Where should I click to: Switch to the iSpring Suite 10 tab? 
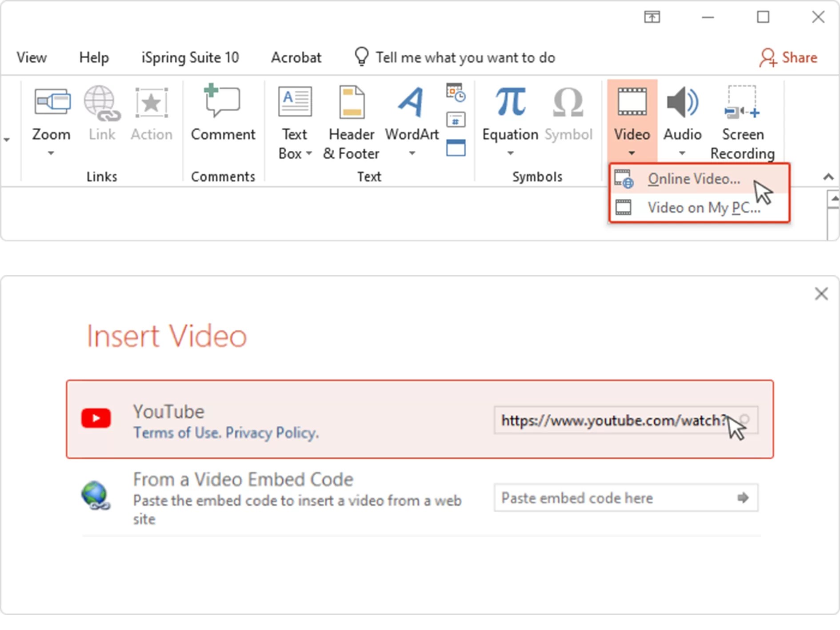click(190, 57)
